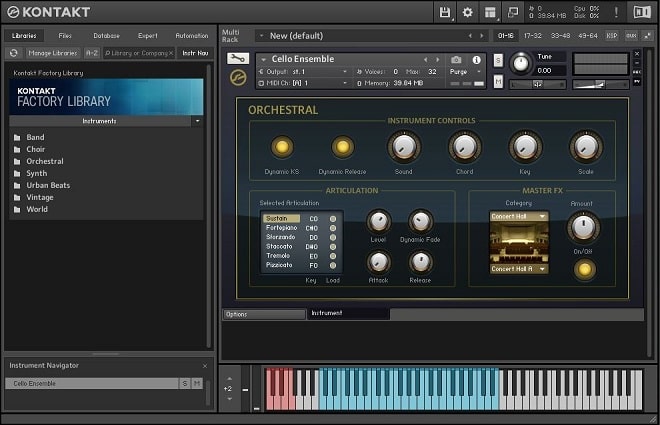Click the instrument snapshot camera icon

coord(456,60)
